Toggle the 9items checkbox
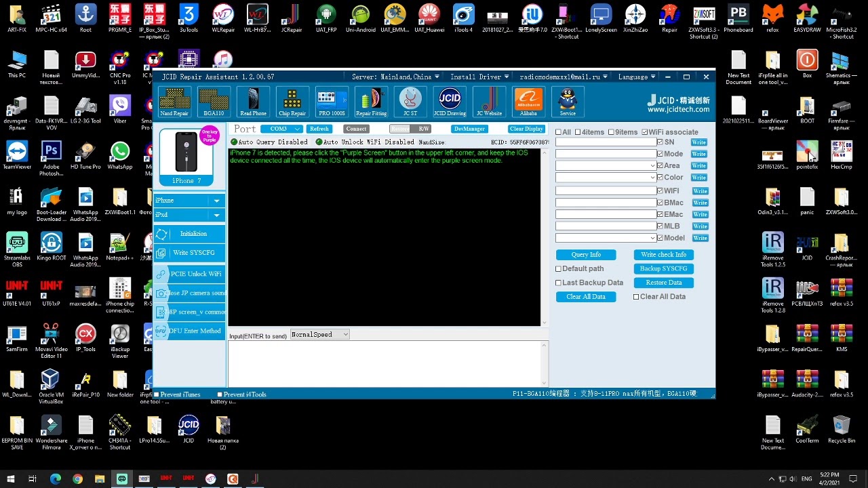The height and width of the screenshot is (488, 868). [611, 132]
